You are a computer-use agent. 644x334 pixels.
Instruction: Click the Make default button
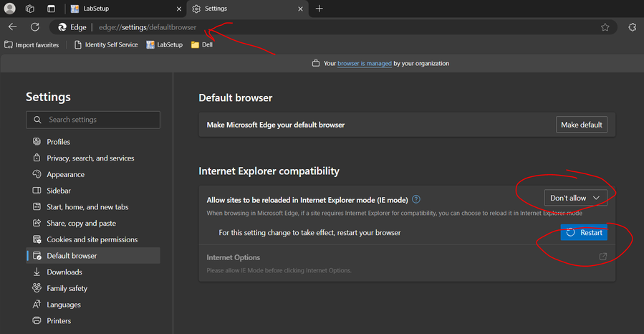tap(581, 125)
